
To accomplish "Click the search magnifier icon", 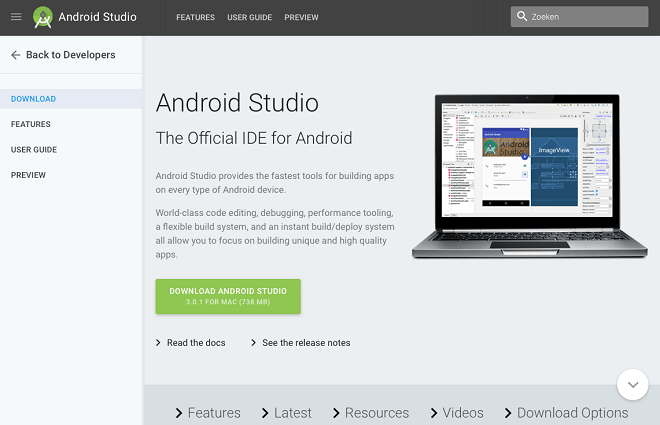I will coord(522,16).
